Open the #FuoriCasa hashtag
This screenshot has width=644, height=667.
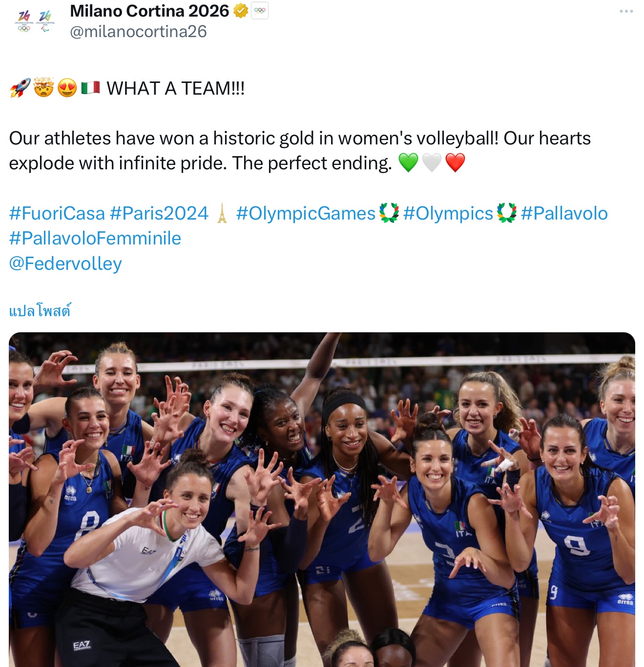coord(57,213)
